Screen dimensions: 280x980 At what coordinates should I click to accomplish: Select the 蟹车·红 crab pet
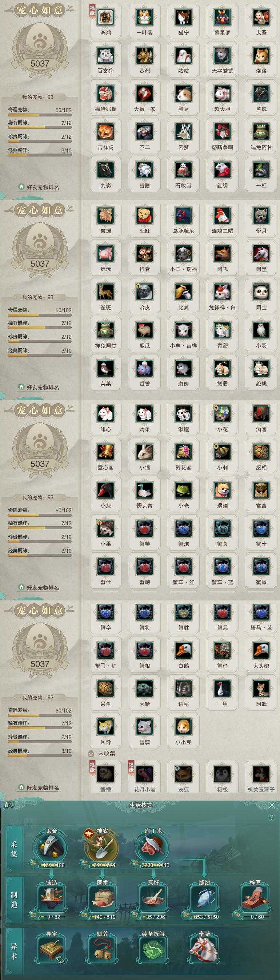pyautogui.click(x=184, y=567)
